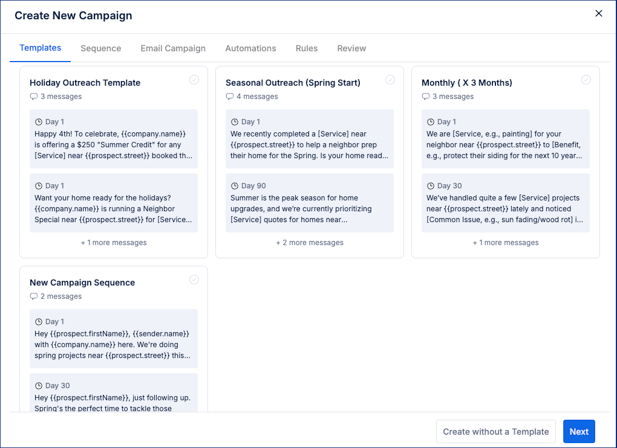Switch to the Sequence tab

click(101, 48)
